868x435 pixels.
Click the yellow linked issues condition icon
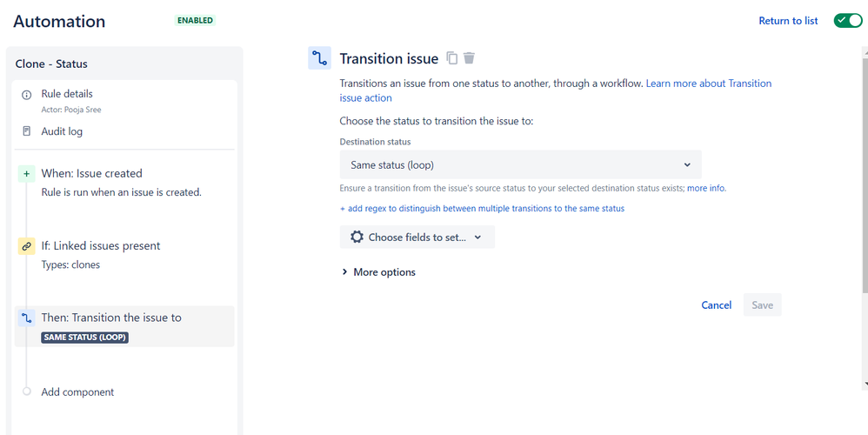point(26,246)
